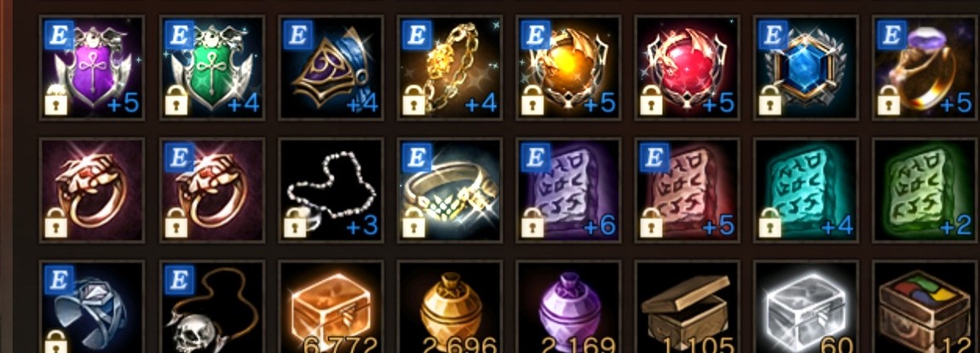Viewport: 980px width, 353px height.
Task: Open the glowing white chest with 60
Action: pyautogui.click(x=806, y=307)
